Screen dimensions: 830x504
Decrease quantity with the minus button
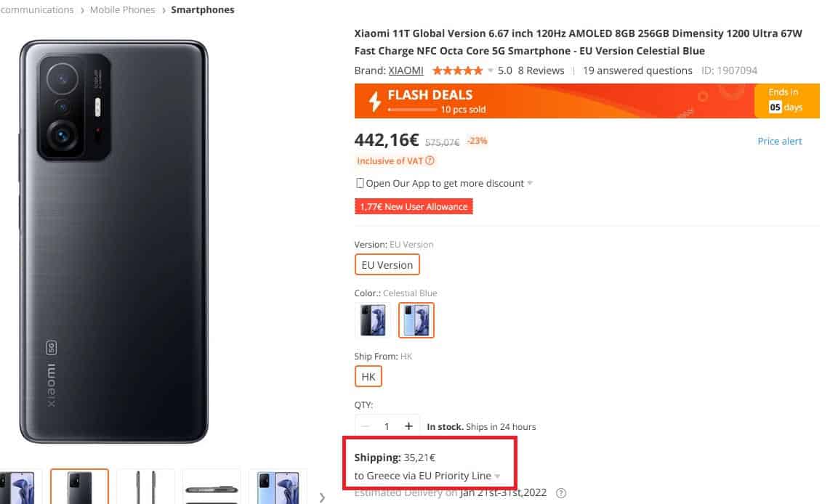point(366,426)
